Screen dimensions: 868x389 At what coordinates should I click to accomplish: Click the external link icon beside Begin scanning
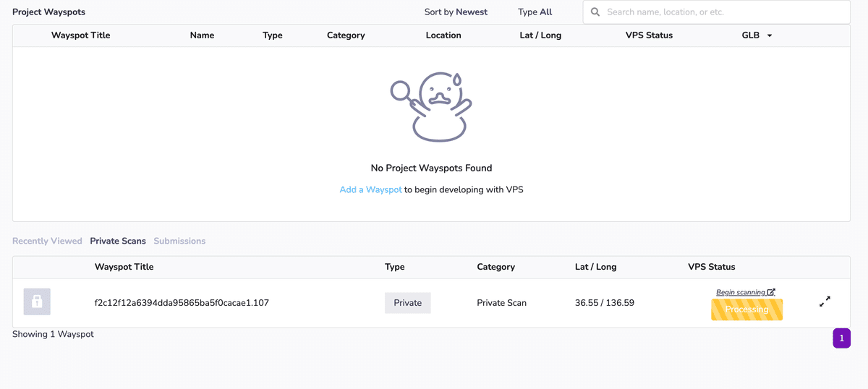point(771,292)
